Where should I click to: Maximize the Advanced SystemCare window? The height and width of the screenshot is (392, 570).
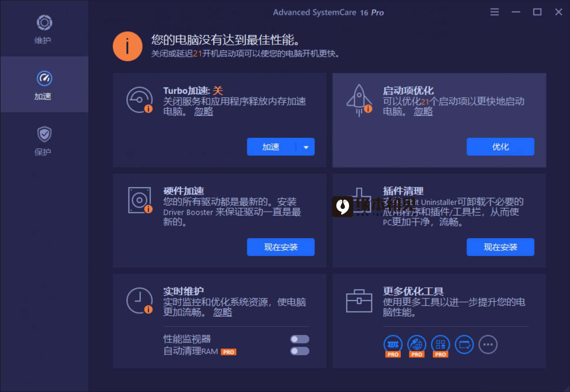[537, 12]
